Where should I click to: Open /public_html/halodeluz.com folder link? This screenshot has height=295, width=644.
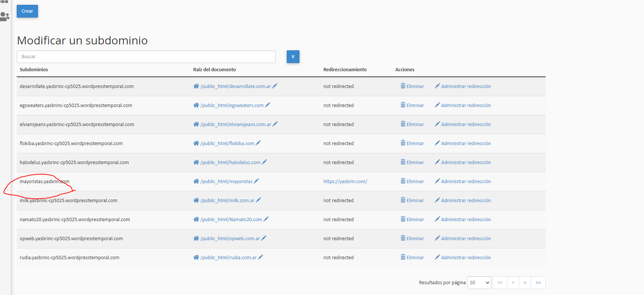coord(231,163)
